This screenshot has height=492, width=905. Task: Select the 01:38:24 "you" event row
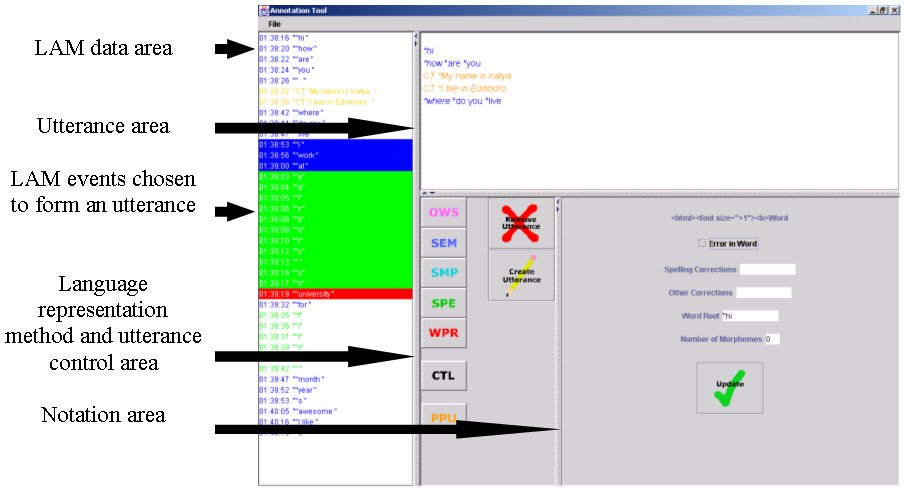click(335, 70)
